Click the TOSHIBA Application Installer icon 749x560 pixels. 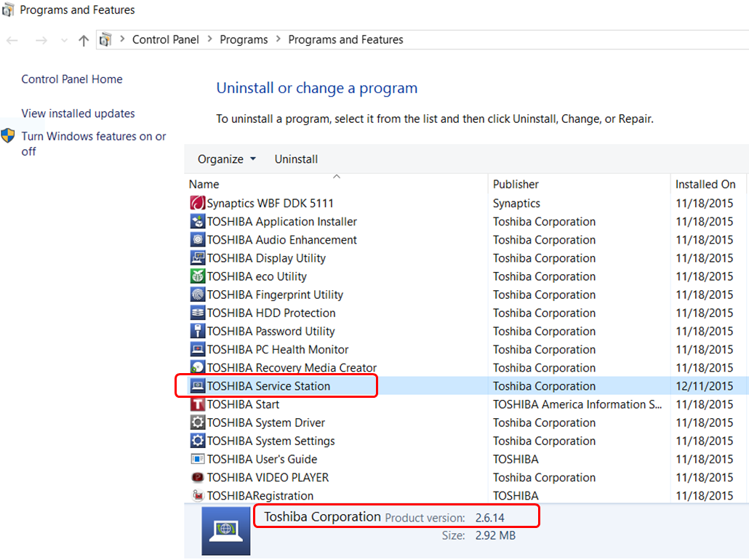(197, 222)
